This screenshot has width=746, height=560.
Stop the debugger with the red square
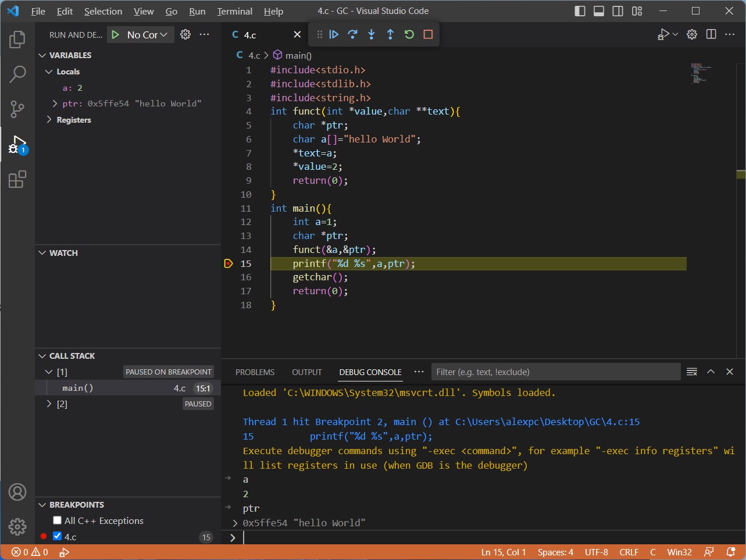coord(428,34)
